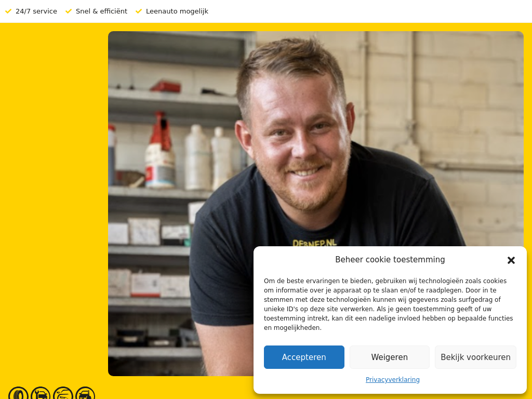Screen dimensions: 532x399
Task: Click the Beheer cookie toestemming heading
Action: (390, 260)
